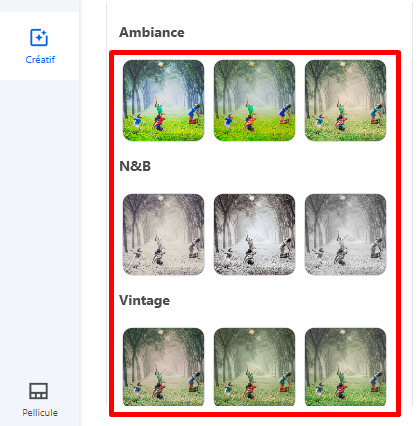Screen dimensions: 419x426
Task: Click empty sidebar space below Créatif tab
Action: [39, 217]
